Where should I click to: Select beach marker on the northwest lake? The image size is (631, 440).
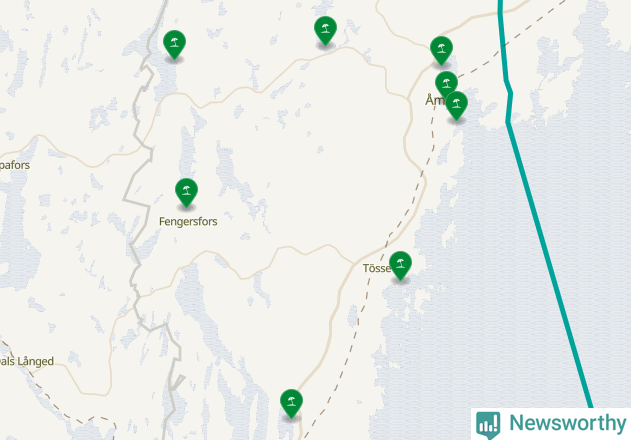pyautogui.click(x=175, y=45)
